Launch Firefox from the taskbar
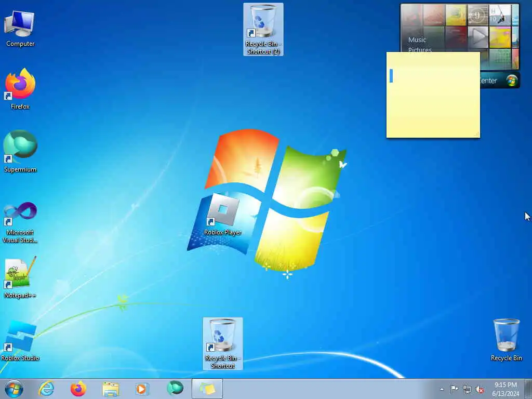Screen dimensions: 532x399 tap(78, 389)
